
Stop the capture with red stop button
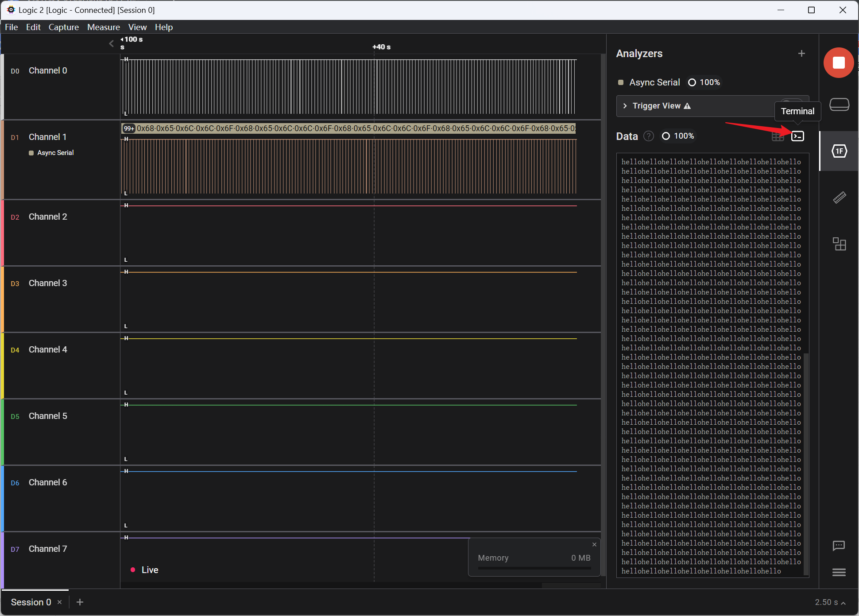[x=838, y=62]
